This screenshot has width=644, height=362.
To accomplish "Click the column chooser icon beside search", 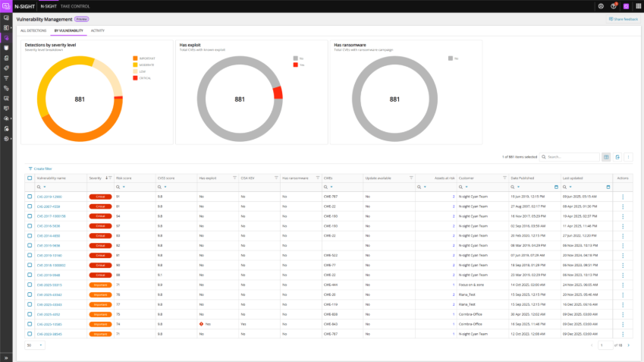I will (x=606, y=157).
